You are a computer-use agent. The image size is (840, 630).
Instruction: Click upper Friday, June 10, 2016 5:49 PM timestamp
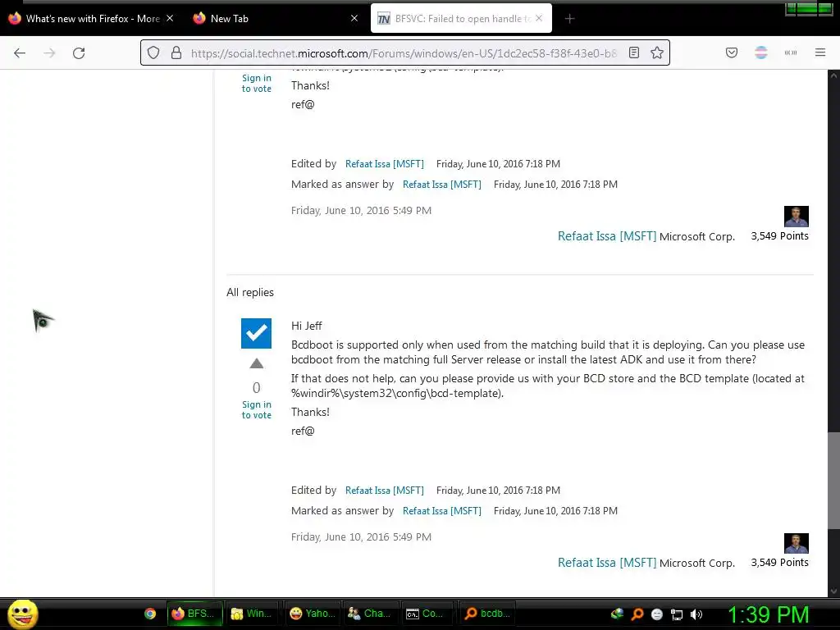point(361,211)
